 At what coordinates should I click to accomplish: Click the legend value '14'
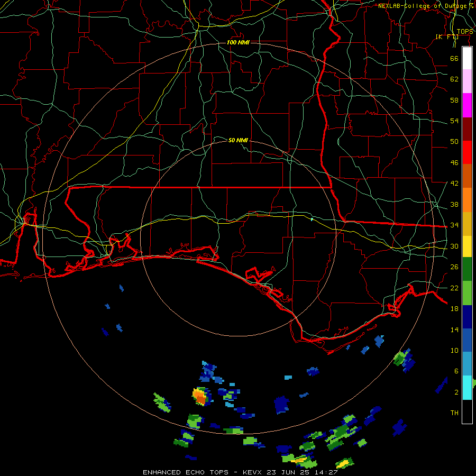pyautogui.click(x=454, y=329)
